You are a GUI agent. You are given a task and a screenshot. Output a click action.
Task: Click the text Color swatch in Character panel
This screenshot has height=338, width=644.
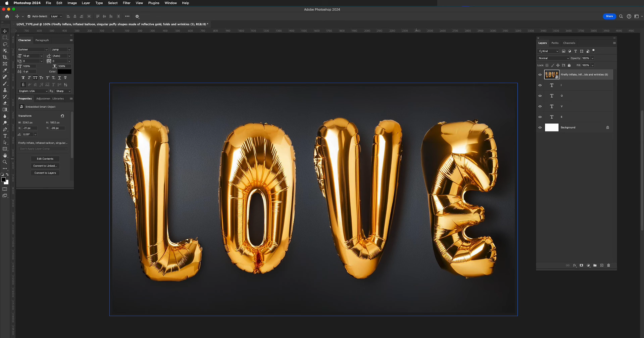[64, 71]
